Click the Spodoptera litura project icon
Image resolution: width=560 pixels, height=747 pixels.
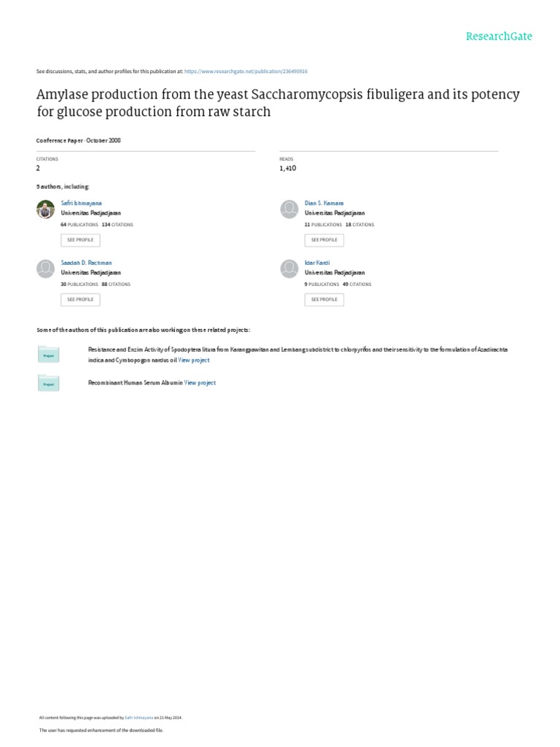click(49, 355)
